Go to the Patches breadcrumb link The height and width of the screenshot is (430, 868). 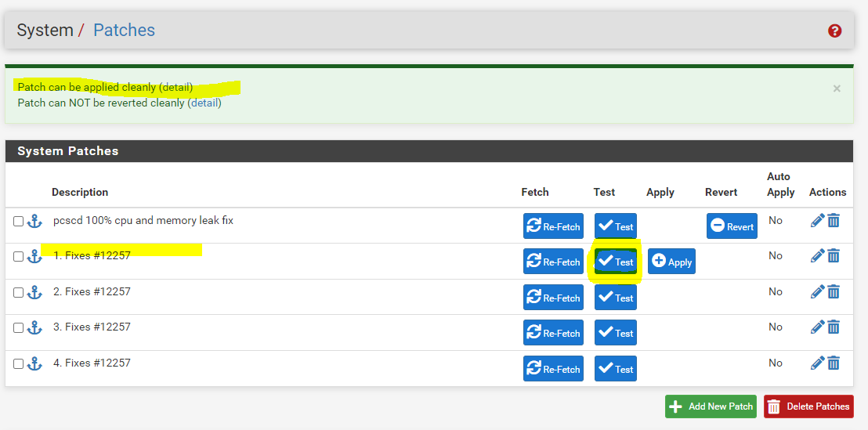[x=124, y=31]
